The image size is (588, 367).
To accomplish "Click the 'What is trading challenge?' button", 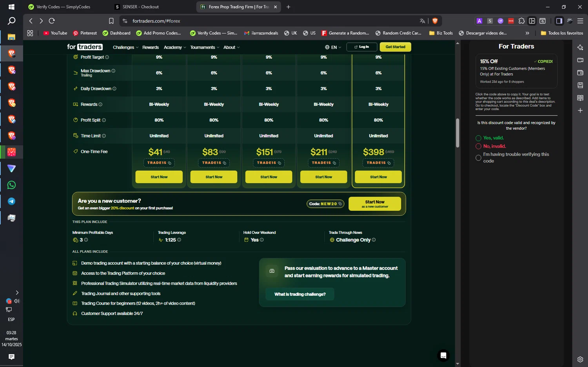I will tap(300, 294).
